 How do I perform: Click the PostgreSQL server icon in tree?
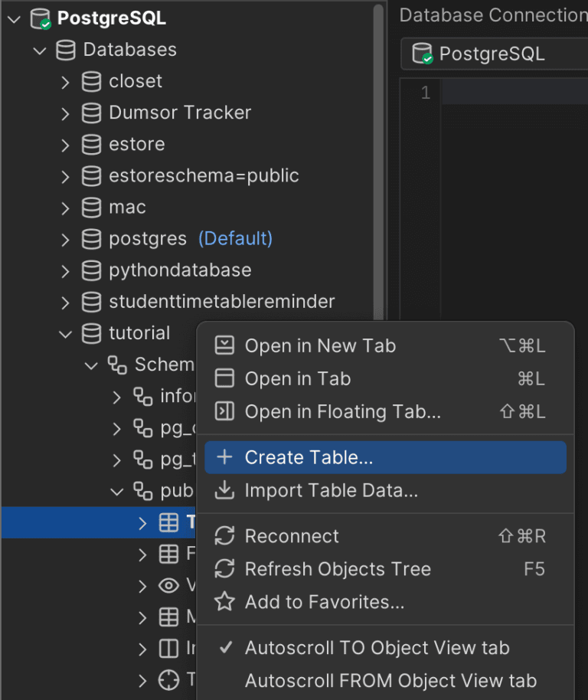click(41, 18)
